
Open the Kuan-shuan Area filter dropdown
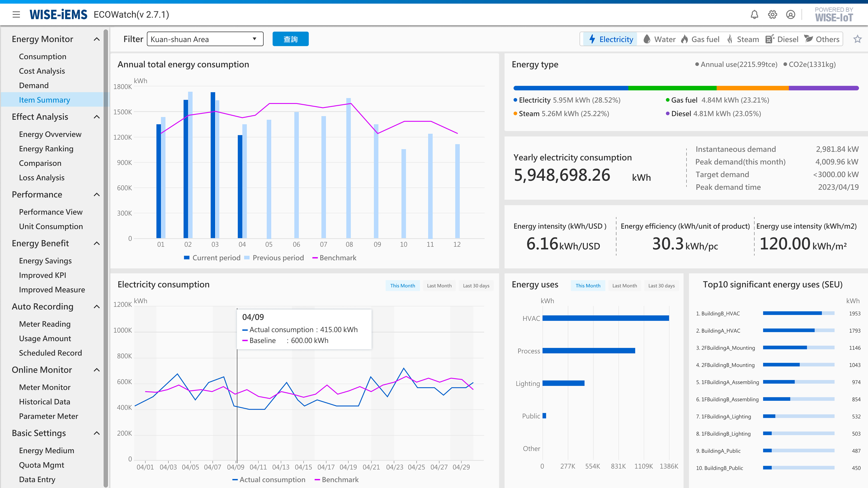coord(205,39)
